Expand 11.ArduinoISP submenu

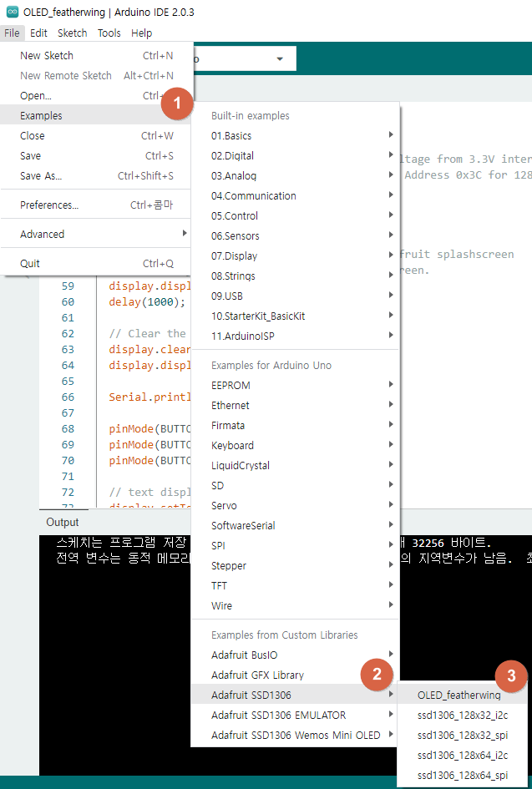tap(296, 336)
